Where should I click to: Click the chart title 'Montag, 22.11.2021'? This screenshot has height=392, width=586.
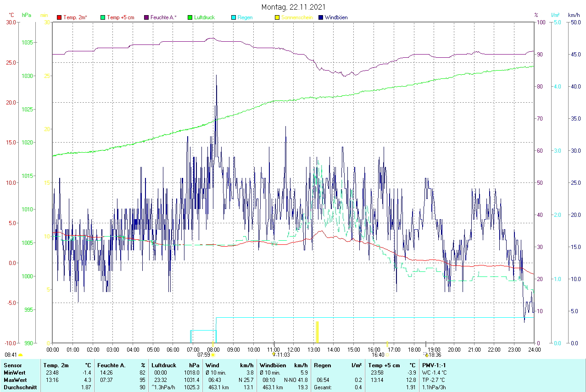(x=293, y=7)
